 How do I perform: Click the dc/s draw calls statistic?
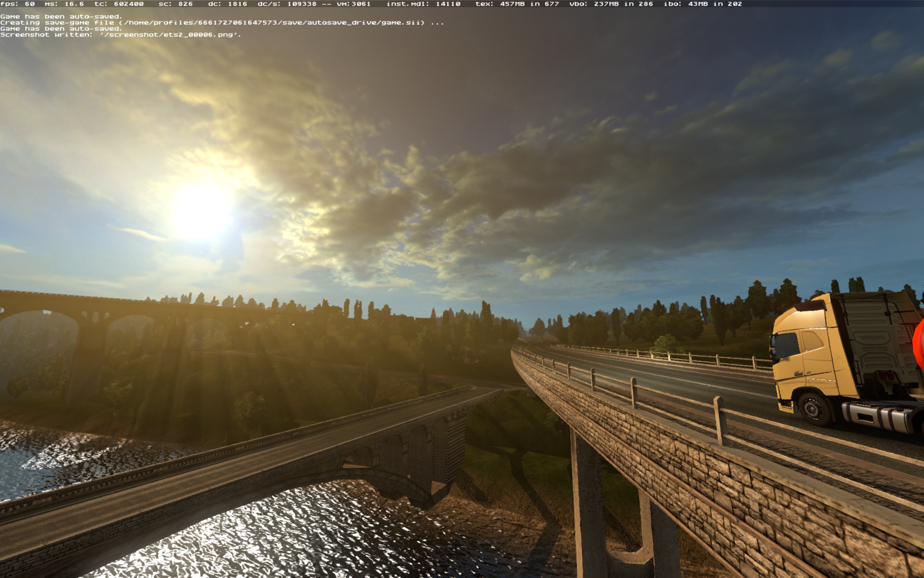point(287,4)
